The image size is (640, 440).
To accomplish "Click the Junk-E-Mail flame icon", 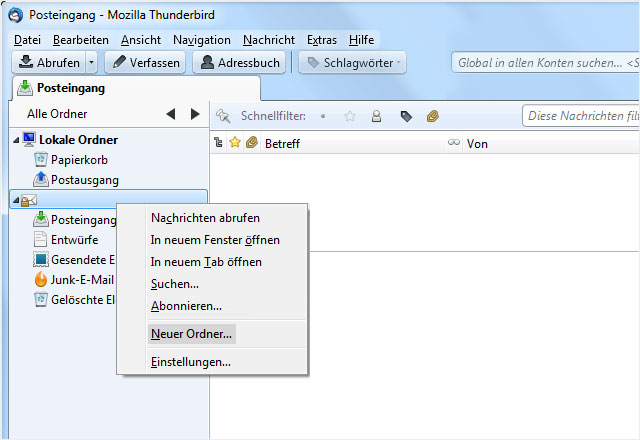I will 40,279.
